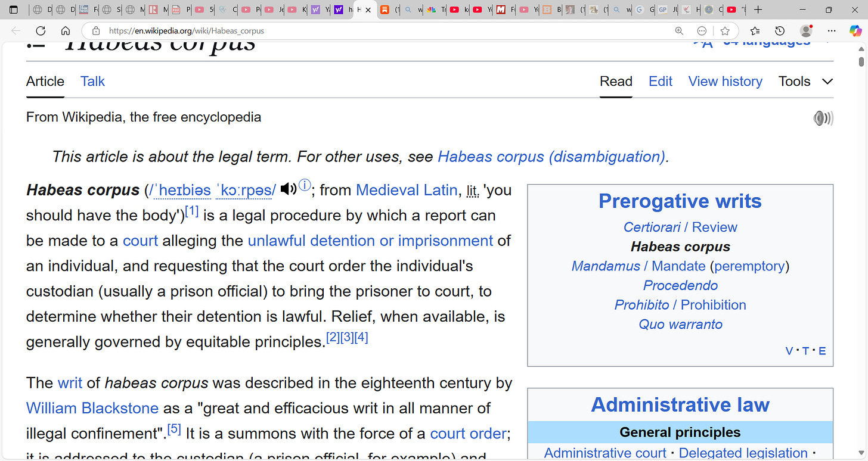This screenshot has width=868, height=461.
Task: Expand the Tools dropdown
Action: pyautogui.click(x=805, y=82)
